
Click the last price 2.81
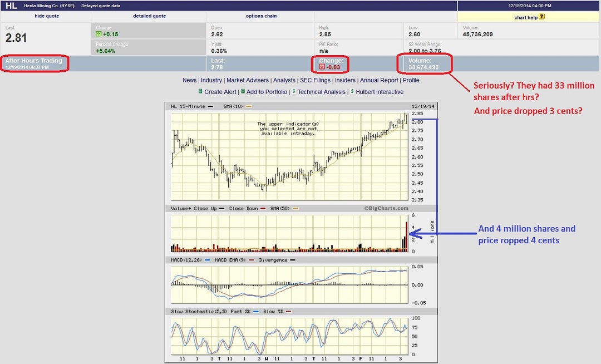click(16, 38)
